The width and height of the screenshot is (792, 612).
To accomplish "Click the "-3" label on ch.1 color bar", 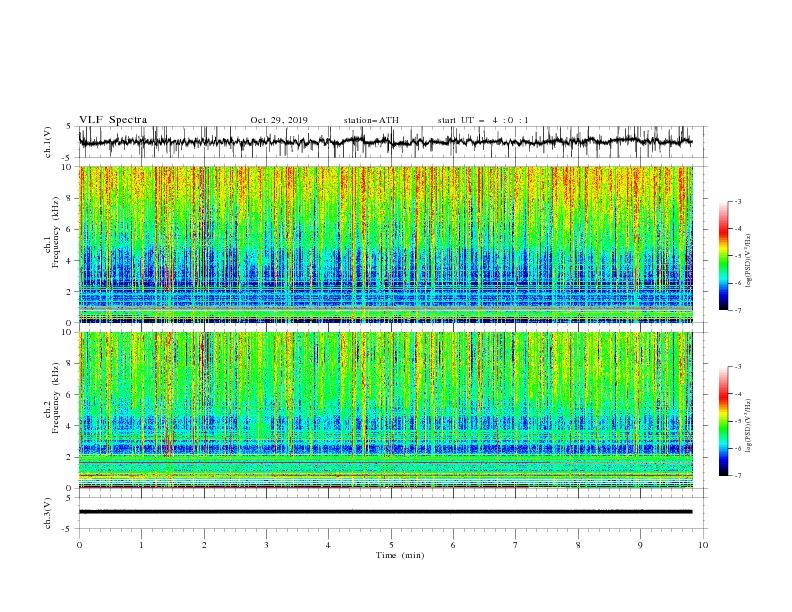I will click(x=737, y=201).
